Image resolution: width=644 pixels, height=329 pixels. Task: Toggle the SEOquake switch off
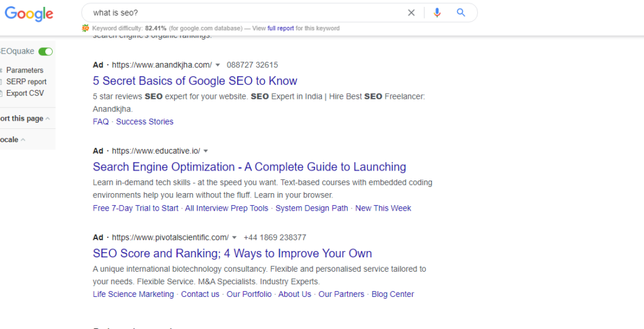point(45,52)
